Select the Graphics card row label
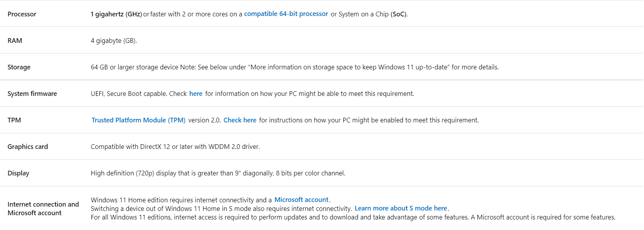This screenshot has width=644, height=230. (28, 147)
